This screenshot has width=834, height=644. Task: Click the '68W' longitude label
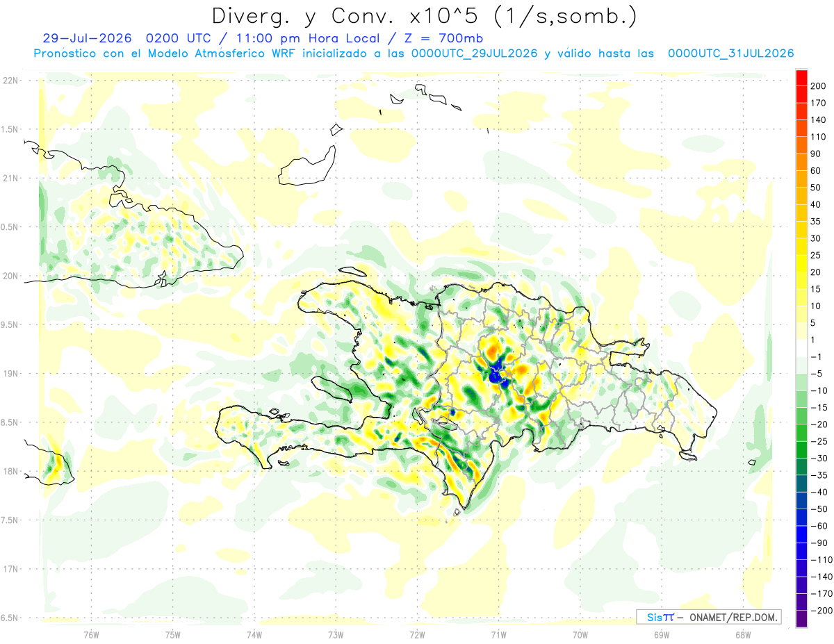tap(743, 634)
